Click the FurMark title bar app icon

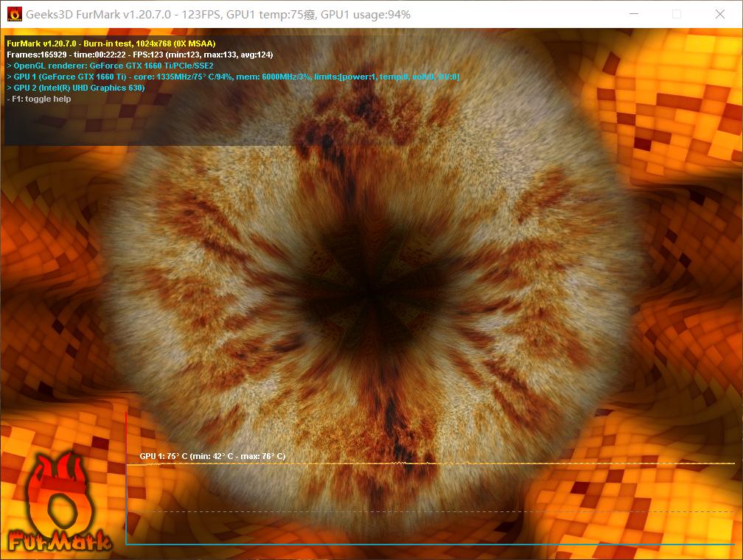coord(15,14)
